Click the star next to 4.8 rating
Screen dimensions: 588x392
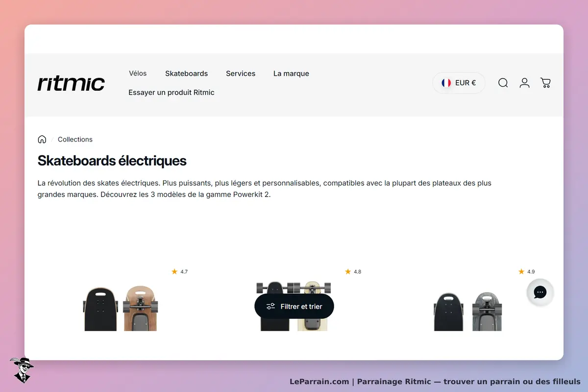348,271
